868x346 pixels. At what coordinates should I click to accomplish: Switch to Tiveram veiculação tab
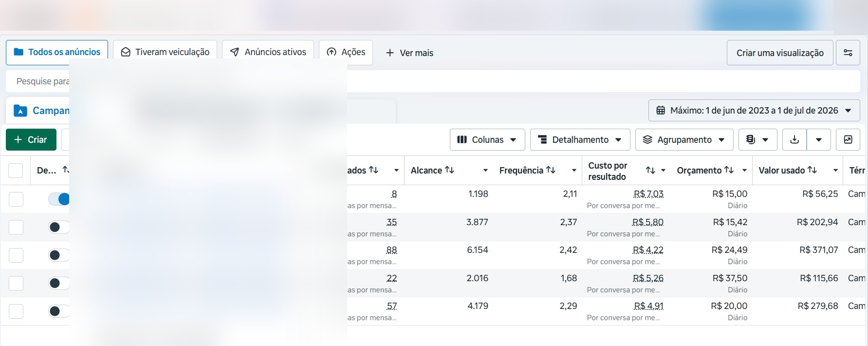(165, 52)
